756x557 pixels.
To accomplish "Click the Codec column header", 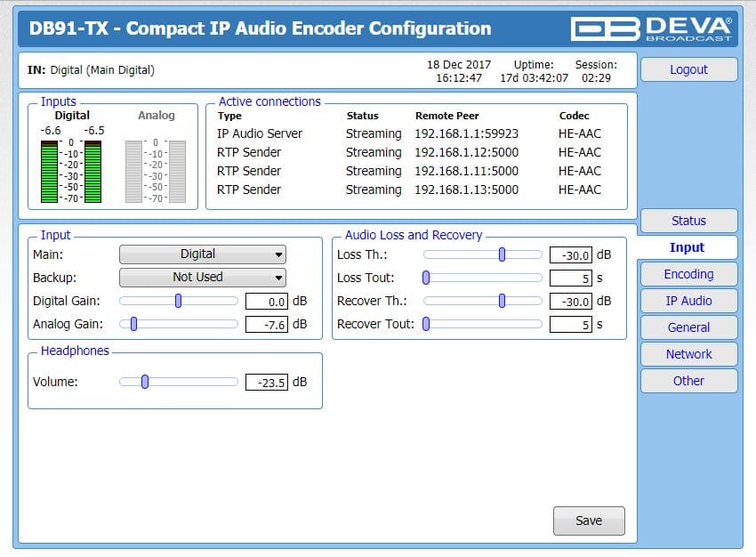I will pos(574,116).
